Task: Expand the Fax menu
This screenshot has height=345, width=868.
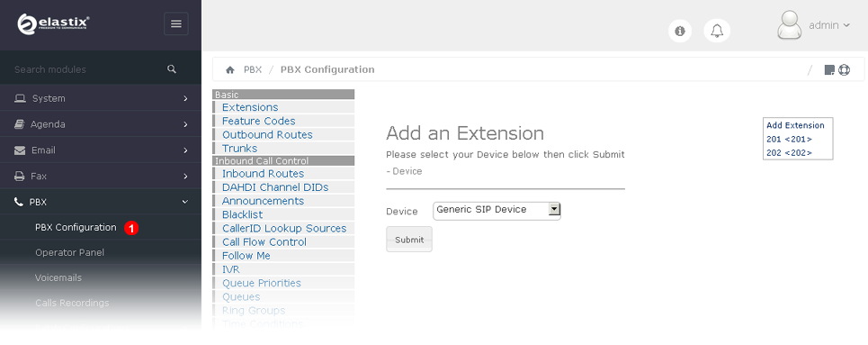Action: click(101, 177)
